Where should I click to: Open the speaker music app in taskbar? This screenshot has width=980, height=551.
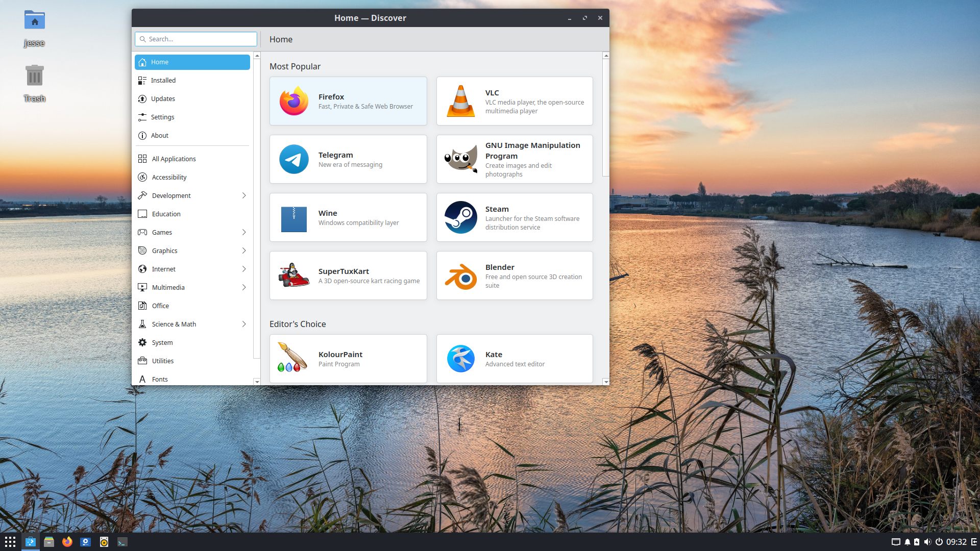104,542
